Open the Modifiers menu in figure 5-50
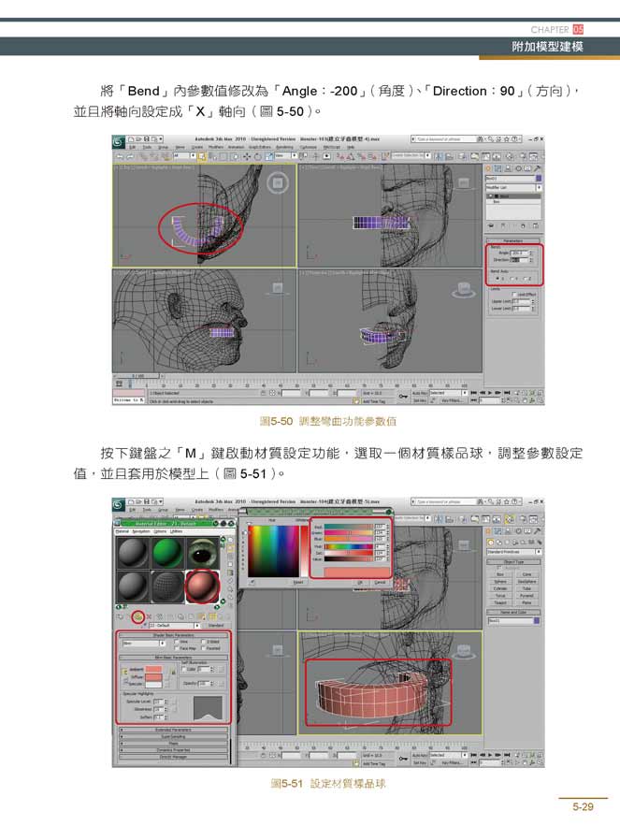 click(x=216, y=147)
